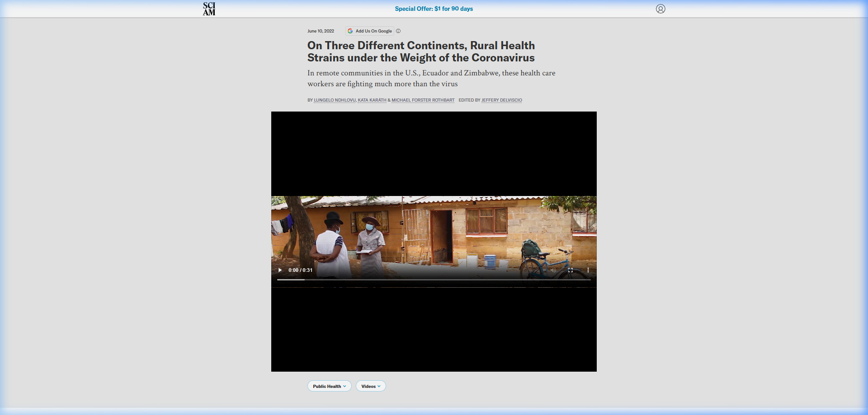This screenshot has height=415, width=868.
Task: Open the SCI AM home logo
Action: 209,9
